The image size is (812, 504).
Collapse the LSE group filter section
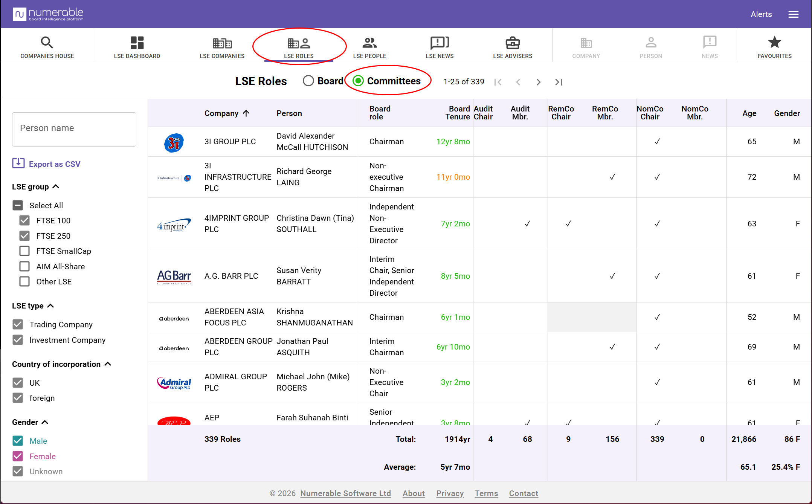[x=56, y=186]
